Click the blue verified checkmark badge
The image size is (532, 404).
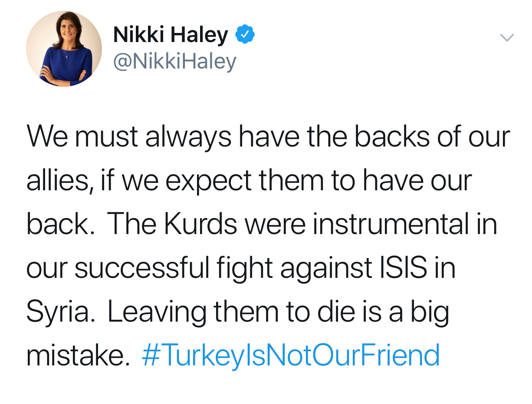tap(245, 35)
